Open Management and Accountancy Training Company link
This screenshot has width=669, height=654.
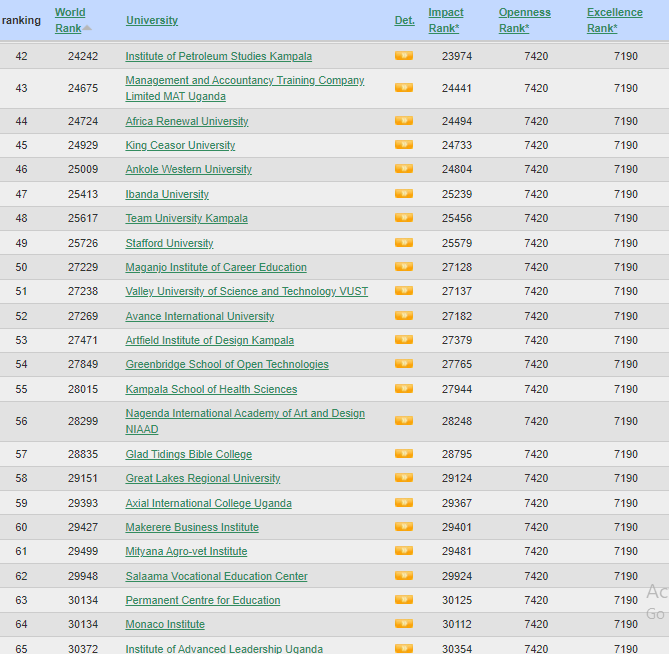pyautogui.click(x=244, y=88)
